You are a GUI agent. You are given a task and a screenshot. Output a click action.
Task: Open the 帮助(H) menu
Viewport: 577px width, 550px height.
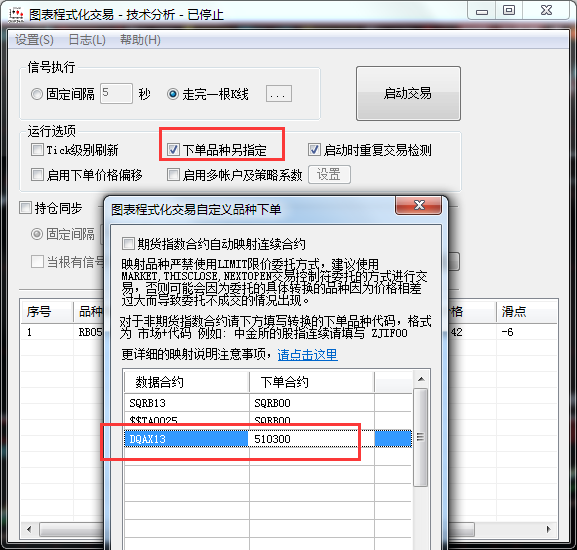tap(140, 40)
